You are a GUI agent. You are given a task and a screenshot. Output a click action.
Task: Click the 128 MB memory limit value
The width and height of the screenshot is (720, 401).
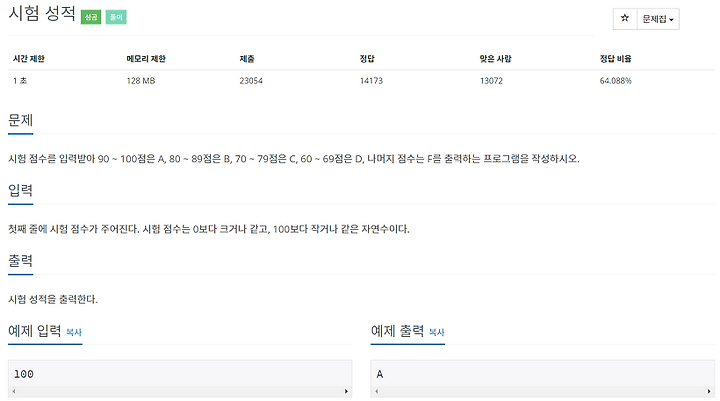pyautogui.click(x=141, y=81)
